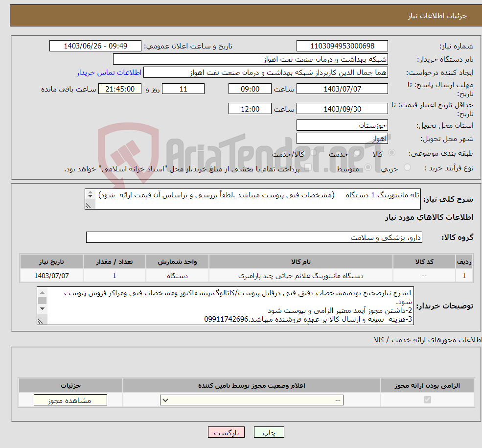Click the page title جزئیات اطلاعات نیاز

coord(437,16)
